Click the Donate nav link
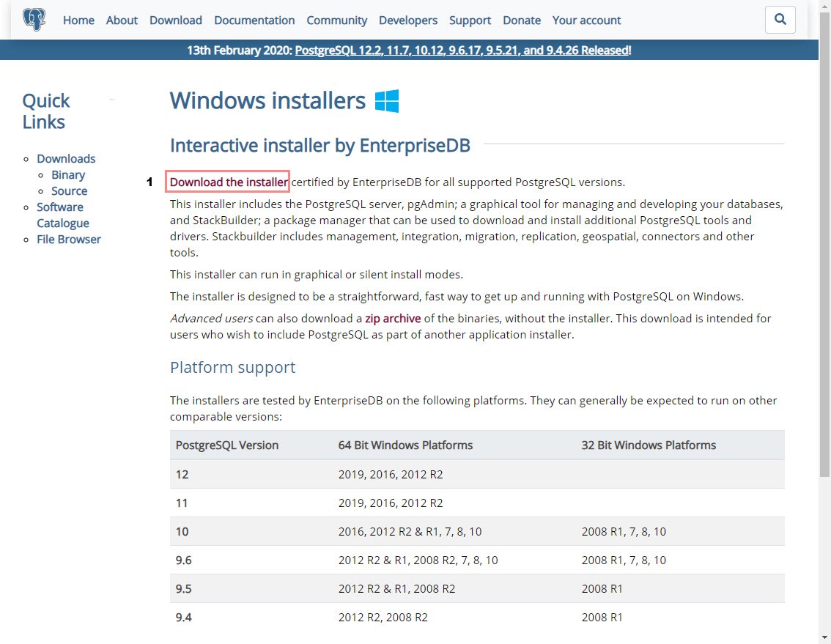The width and height of the screenshot is (831, 644). point(522,21)
